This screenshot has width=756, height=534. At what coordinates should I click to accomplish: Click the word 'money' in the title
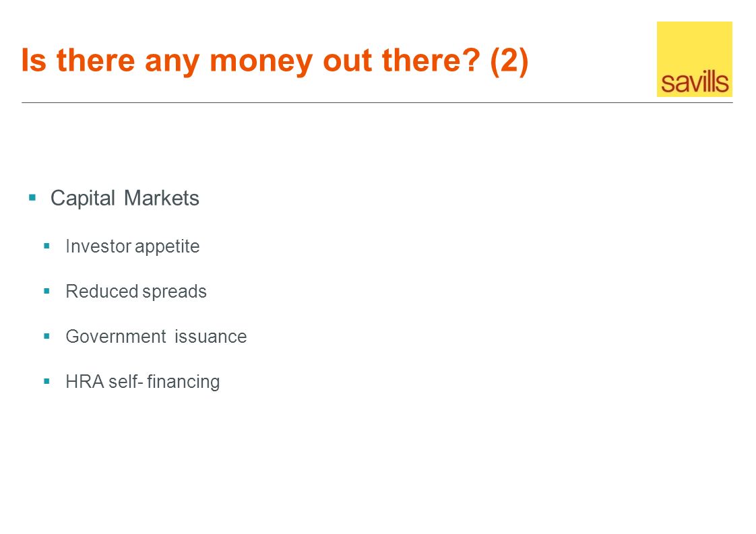point(261,62)
